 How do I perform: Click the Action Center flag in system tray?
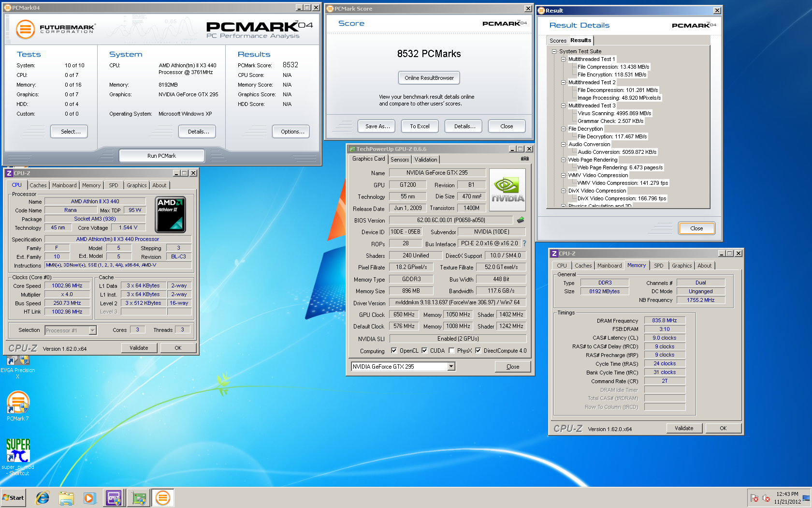tap(754, 498)
